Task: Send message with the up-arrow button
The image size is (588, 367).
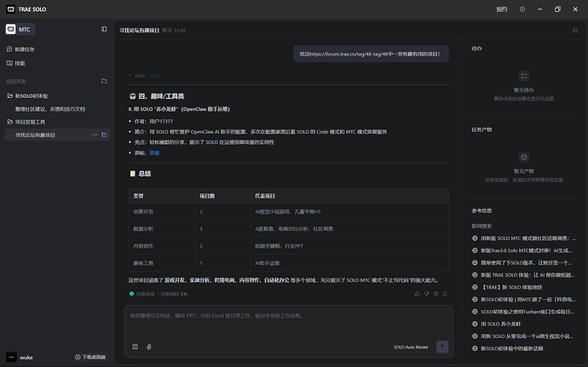Action: (442, 347)
